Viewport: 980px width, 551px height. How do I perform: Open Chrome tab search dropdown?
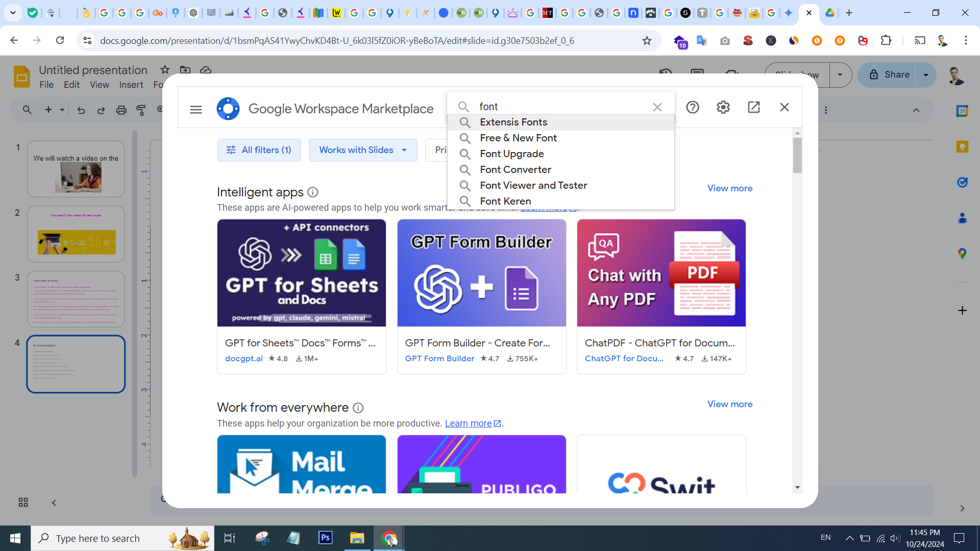tap(13, 13)
